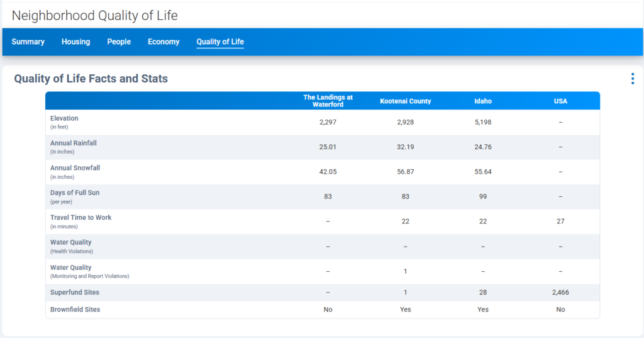644x338 pixels.
Task: Select the Elevation row label
Action: point(64,118)
